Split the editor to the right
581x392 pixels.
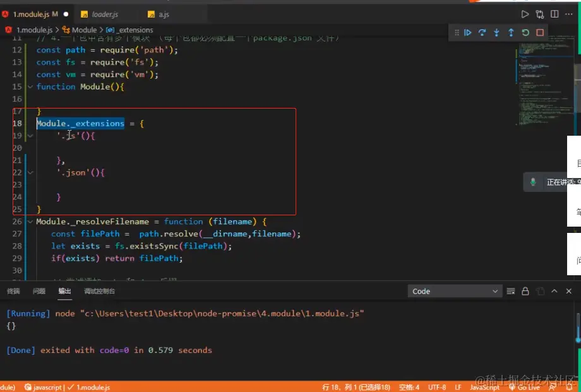click(x=554, y=14)
